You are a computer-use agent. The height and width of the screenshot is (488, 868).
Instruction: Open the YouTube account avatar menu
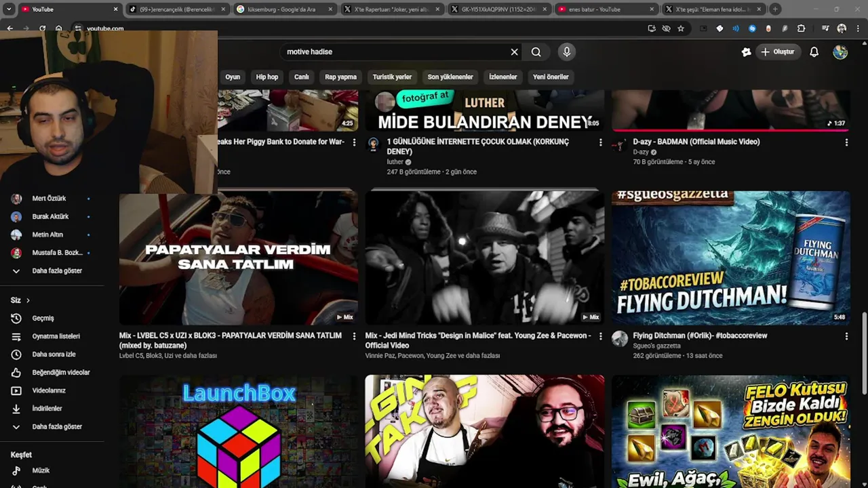[840, 52]
